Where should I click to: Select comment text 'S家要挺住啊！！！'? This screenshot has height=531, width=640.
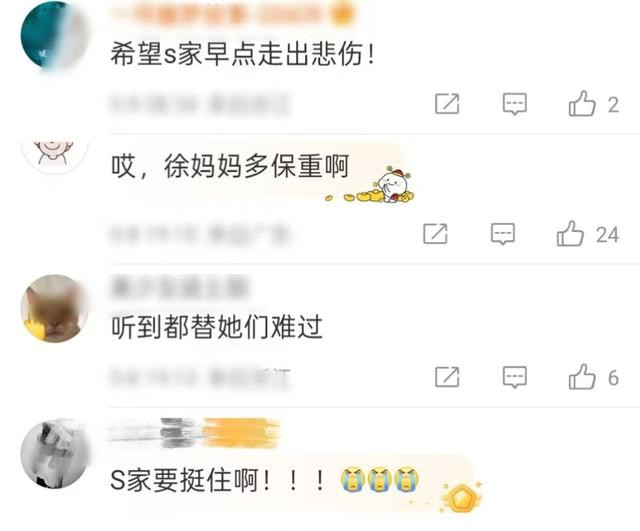coord(218,480)
